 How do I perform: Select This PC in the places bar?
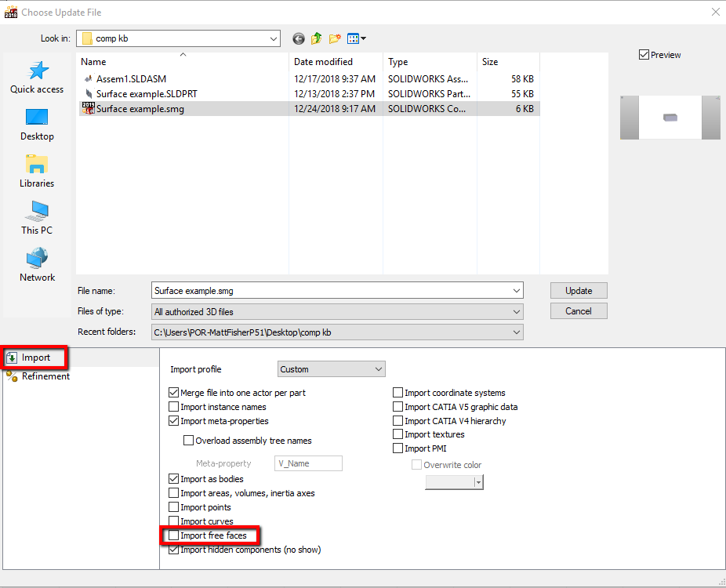37,218
